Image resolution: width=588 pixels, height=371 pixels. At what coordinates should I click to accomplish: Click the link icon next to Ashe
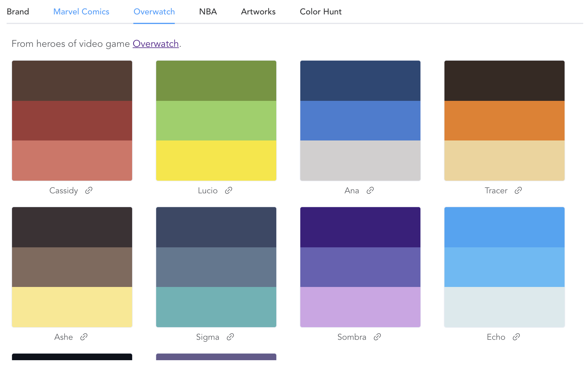pyautogui.click(x=84, y=337)
